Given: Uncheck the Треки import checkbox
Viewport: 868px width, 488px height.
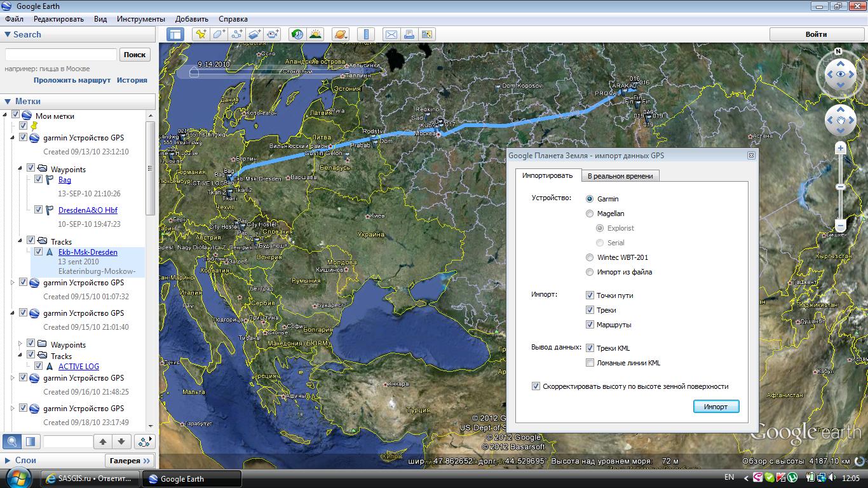Looking at the screenshot, I should (590, 310).
